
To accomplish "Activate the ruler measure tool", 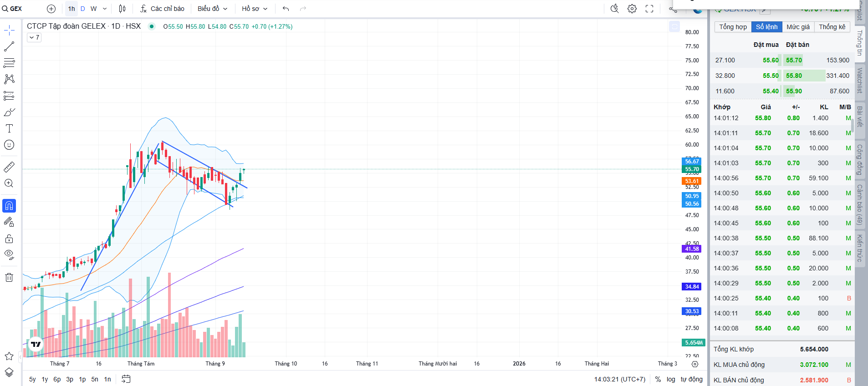I will [x=9, y=167].
